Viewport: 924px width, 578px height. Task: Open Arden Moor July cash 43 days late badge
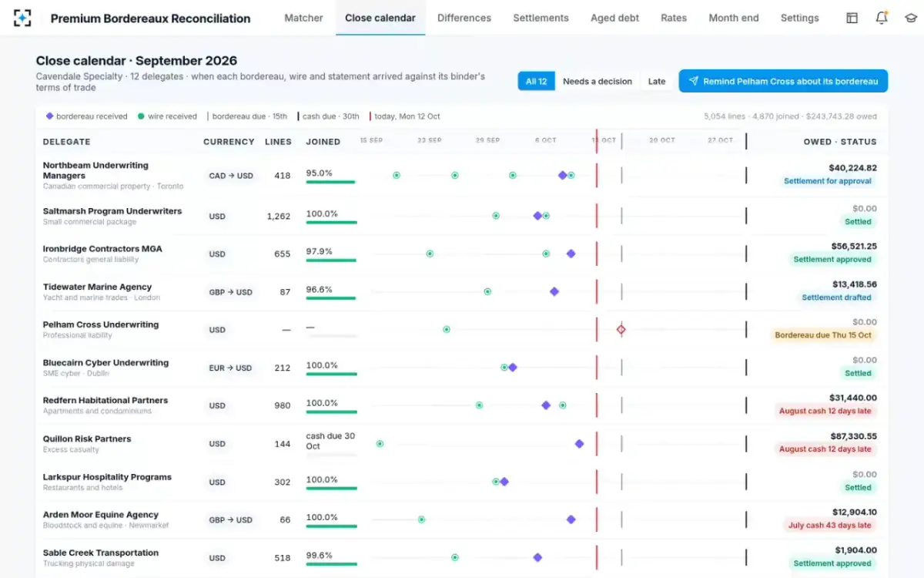coord(829,526)
